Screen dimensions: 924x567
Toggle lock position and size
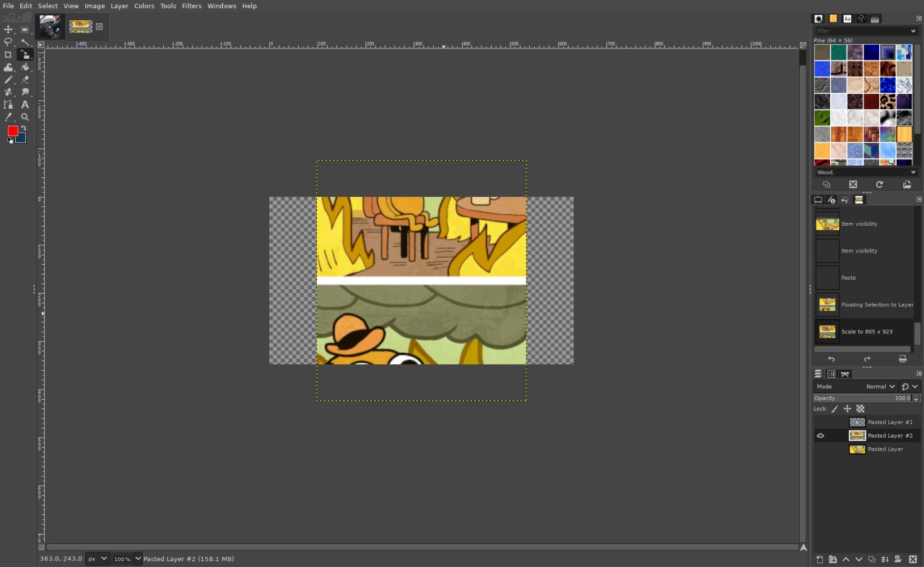[x=847, y=409]
